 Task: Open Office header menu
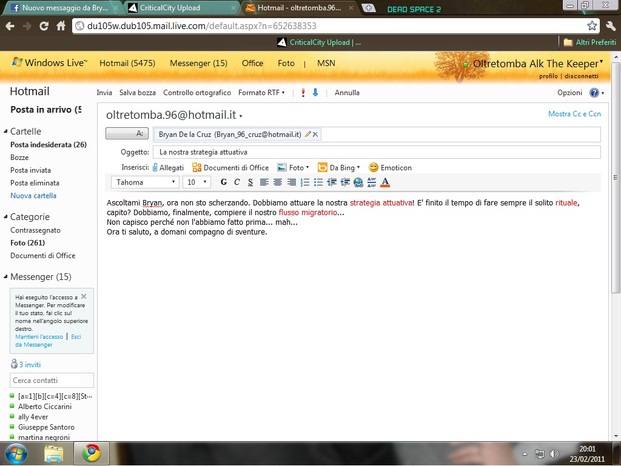(x=252, y=63)
